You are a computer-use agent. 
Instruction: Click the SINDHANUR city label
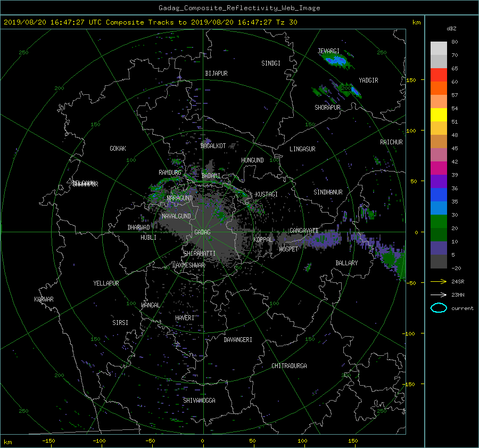click(x=328, y=192)
